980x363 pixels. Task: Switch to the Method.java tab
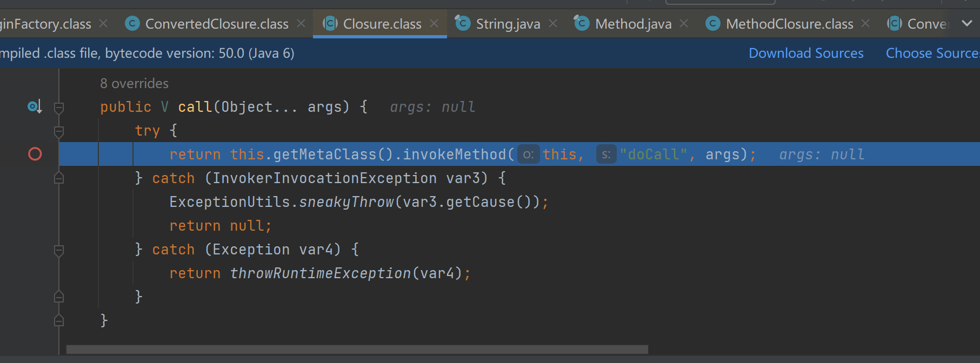(633, 24)
